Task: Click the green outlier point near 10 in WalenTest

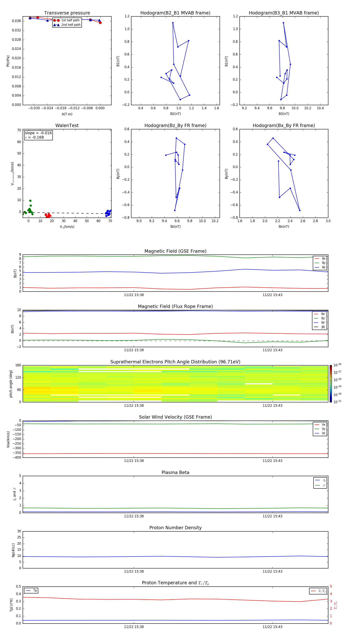Action: pos(30,201)
